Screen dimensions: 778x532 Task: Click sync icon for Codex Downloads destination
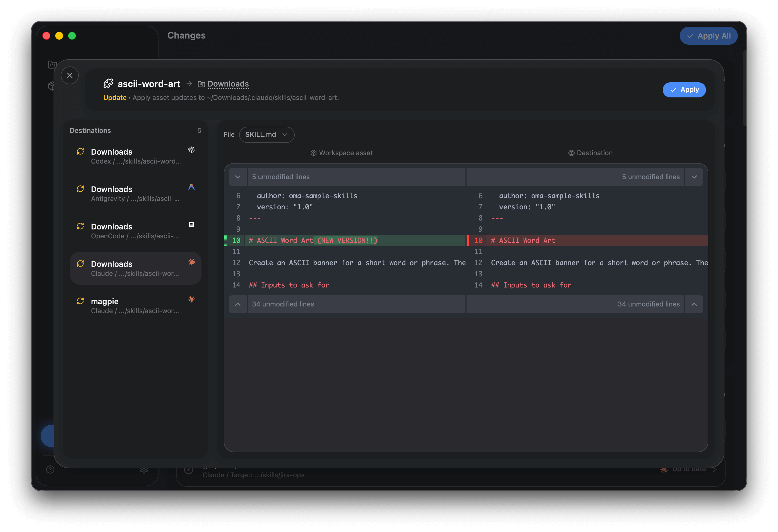pyautogui.click(x=80, y=152)
